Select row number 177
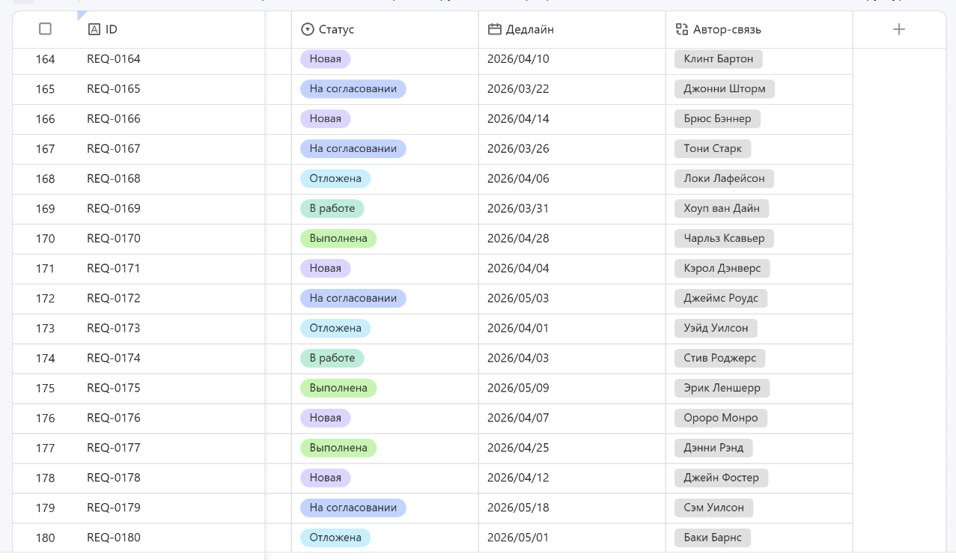 click(x=46, y=448)
